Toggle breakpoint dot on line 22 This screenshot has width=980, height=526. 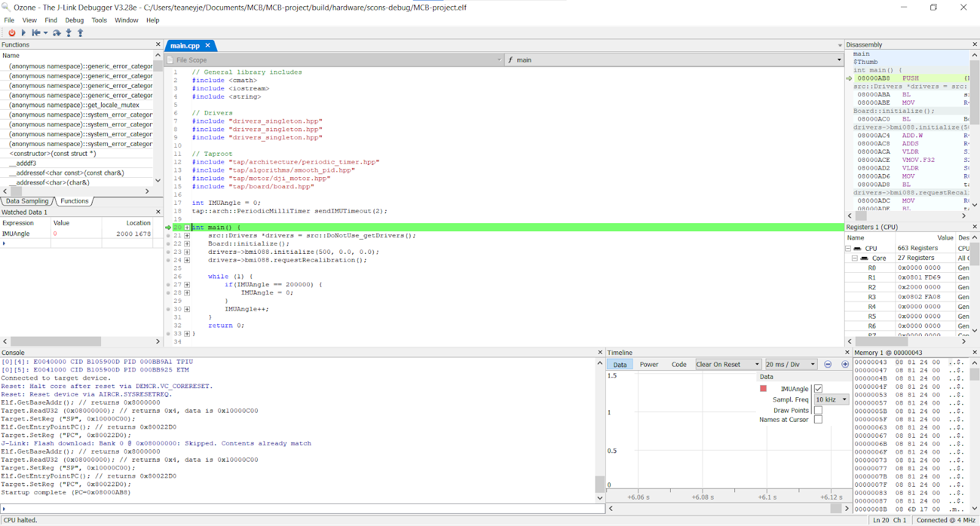(168, 243)
